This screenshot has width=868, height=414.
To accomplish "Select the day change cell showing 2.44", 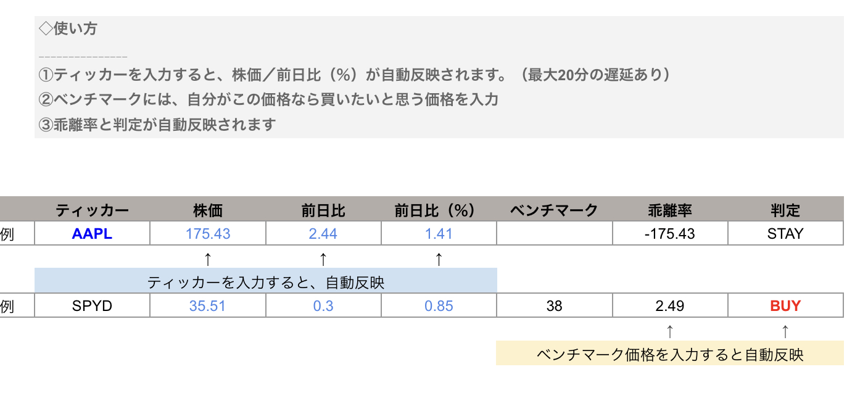I will pyautogui.click(x=323, y=234).
